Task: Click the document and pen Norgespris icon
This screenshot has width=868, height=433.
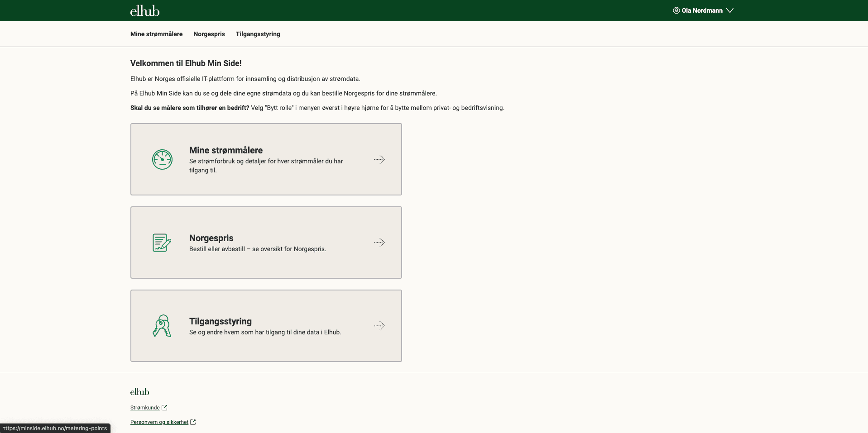Action: coord(162,243)
